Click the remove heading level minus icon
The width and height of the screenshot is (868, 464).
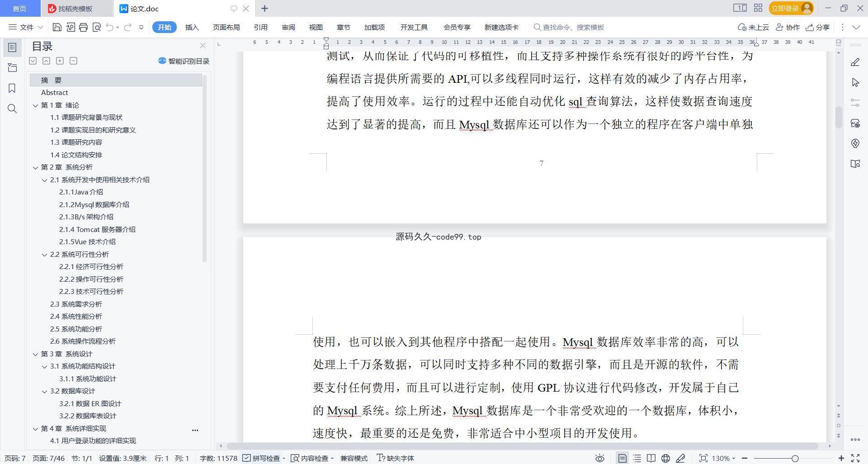(x=73, y=61)
